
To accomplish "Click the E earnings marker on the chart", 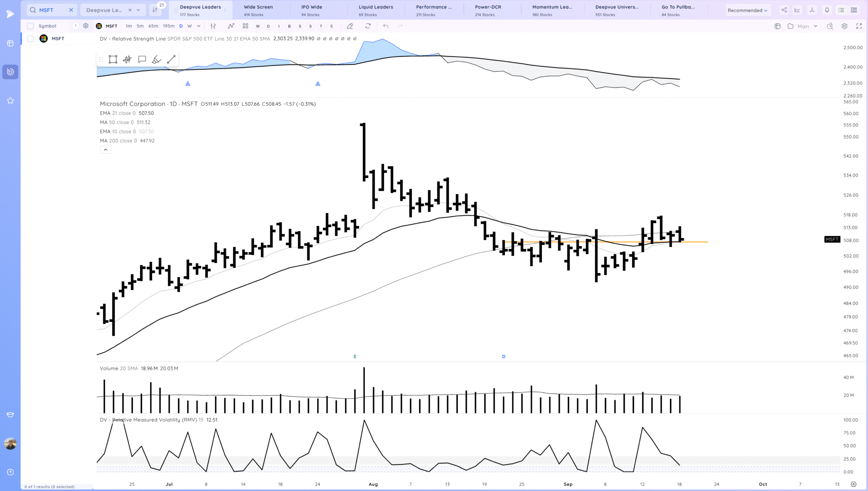I will (355, 356).
